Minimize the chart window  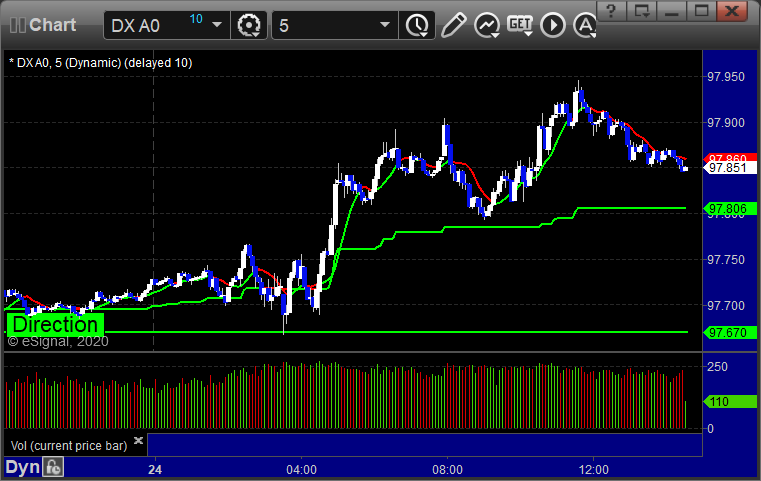(672, 11)
